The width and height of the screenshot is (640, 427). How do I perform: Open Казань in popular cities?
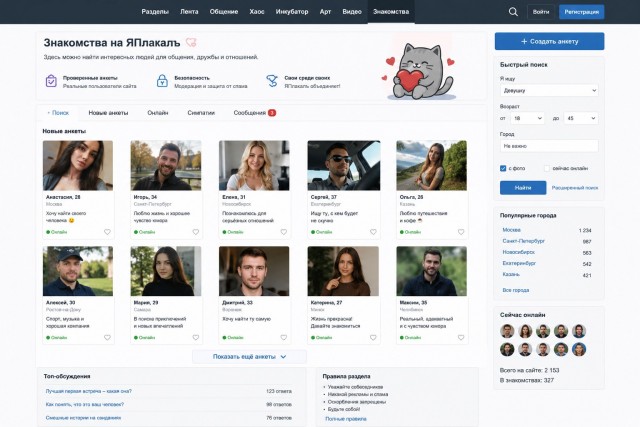click(x=511, y=274)
